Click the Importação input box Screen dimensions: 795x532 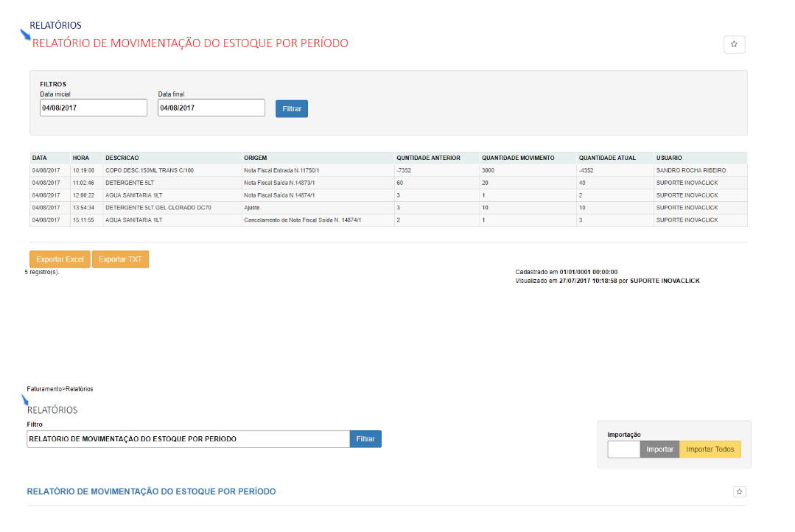(623, 449)
